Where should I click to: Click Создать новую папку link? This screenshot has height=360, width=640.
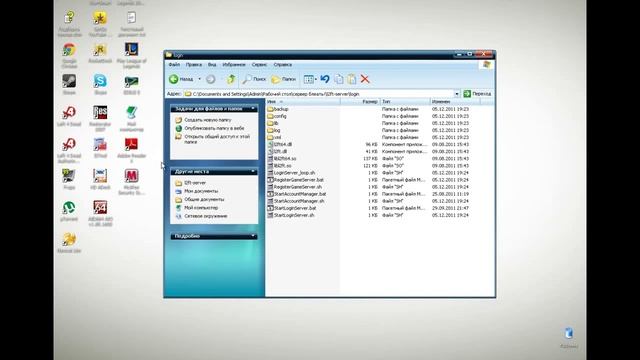(208, 120)
